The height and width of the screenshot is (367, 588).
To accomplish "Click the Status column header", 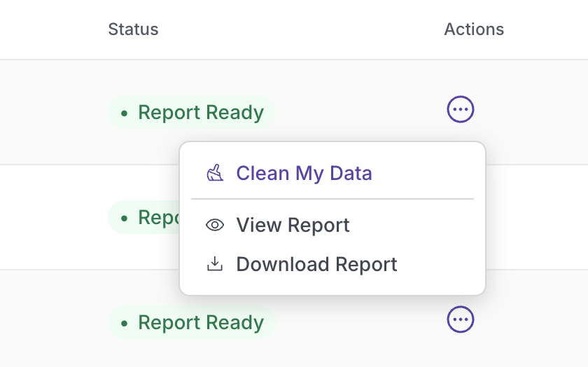I will [133, 29].
